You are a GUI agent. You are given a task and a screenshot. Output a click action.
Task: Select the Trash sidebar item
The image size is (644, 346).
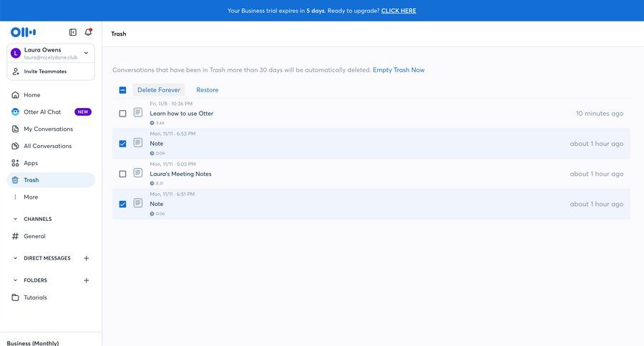51,180
